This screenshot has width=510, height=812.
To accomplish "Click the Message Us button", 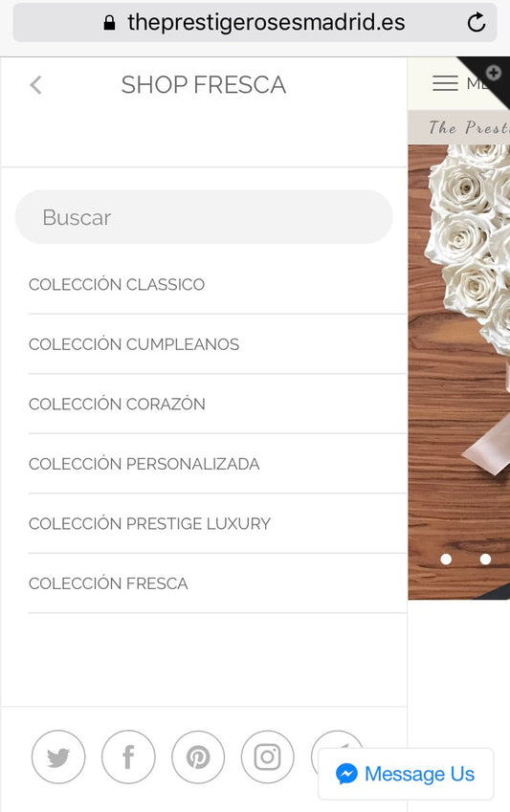I will (x=406, y=774).
